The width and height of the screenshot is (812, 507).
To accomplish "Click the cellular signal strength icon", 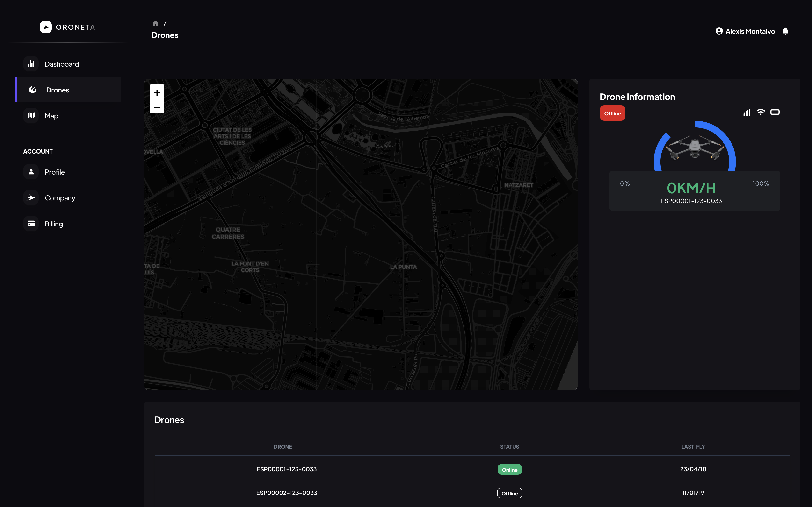I will 746,113.
